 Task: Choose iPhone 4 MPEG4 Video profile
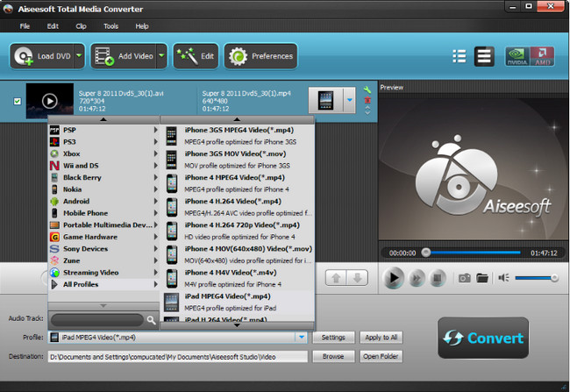coord(238,183)
